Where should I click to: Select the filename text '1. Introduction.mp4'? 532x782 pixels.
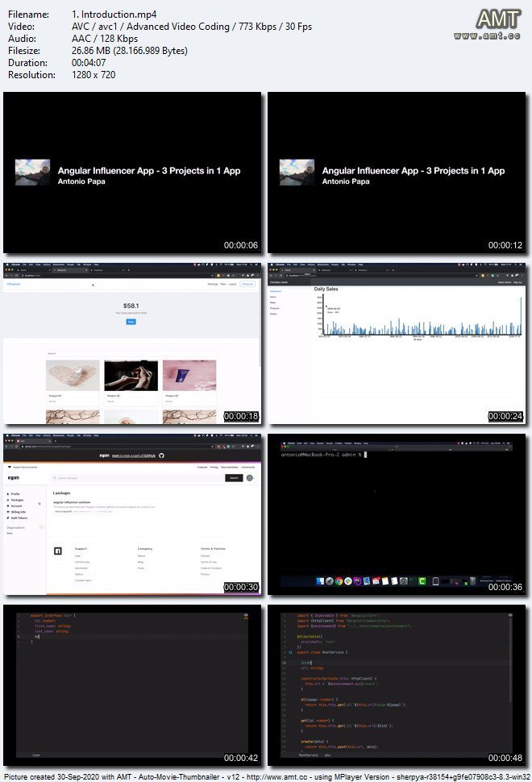coord(114,15)
